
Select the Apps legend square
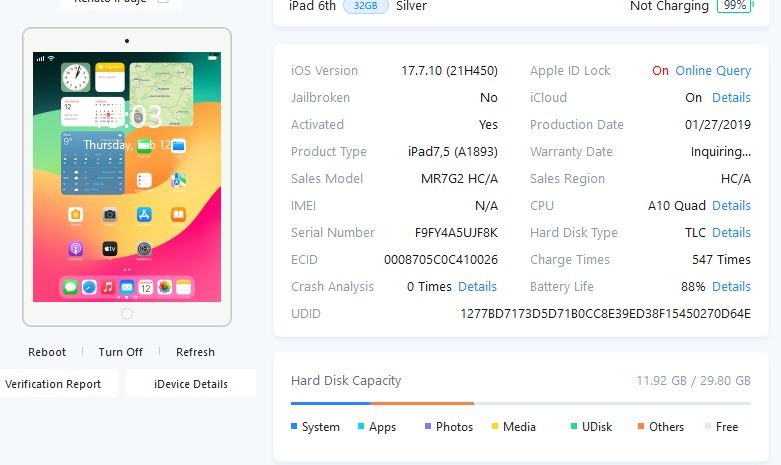361,426
